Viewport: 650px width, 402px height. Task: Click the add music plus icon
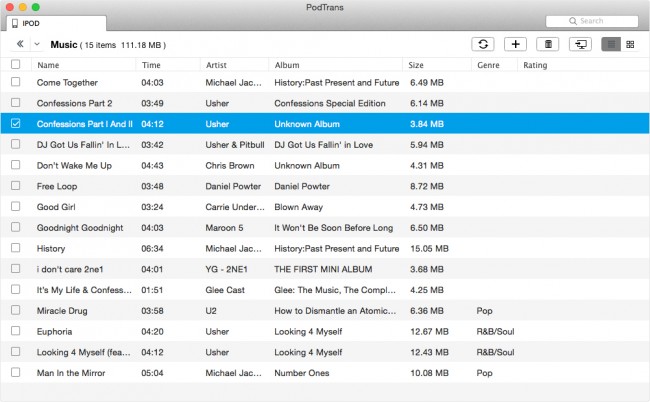(x=515, y=44)
